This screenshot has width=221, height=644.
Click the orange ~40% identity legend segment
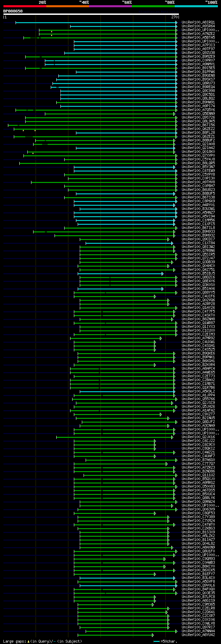[68, 6]
